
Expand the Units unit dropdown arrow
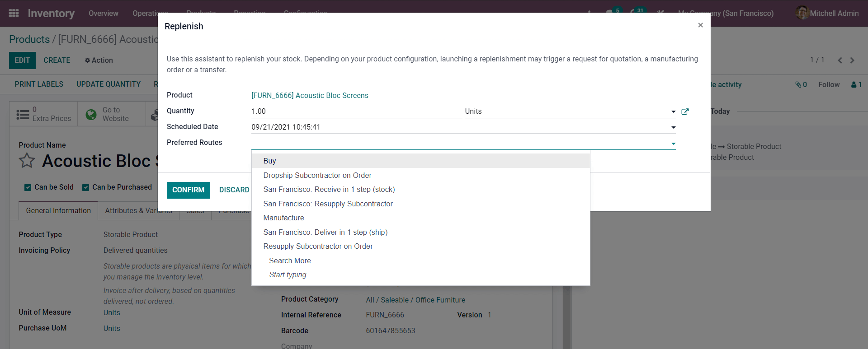pos(673,112)
